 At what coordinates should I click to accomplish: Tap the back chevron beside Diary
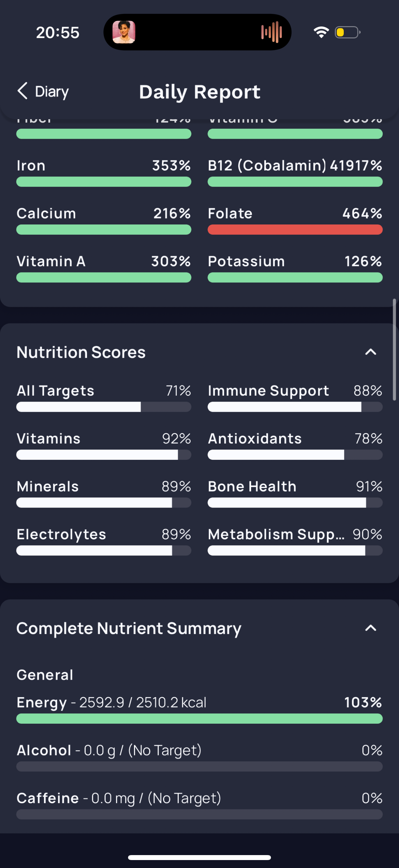pyautogui.click(x=22, y=91)
